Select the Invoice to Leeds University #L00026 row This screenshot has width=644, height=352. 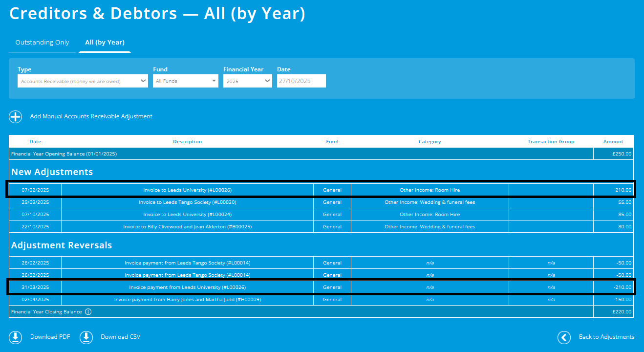pos(188,190)
